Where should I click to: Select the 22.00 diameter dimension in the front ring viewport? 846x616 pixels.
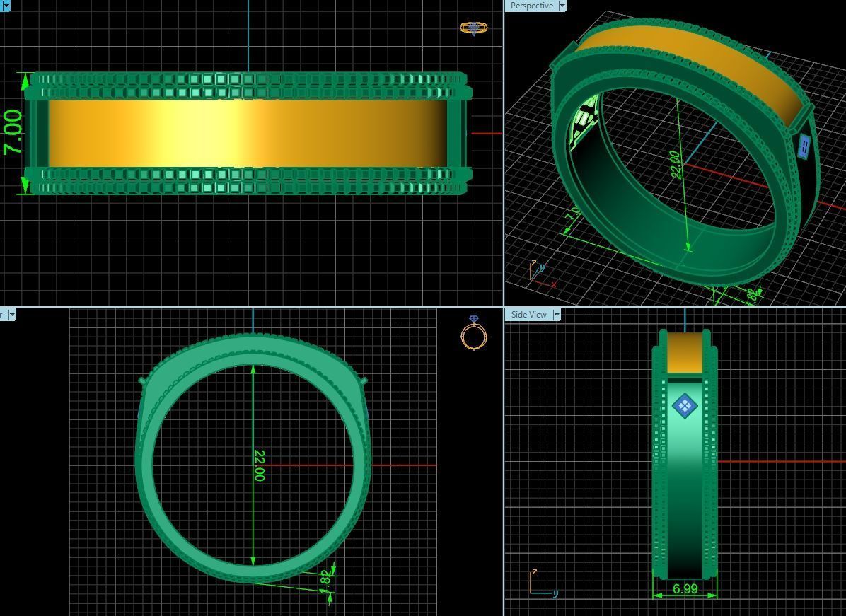(259, 465)
